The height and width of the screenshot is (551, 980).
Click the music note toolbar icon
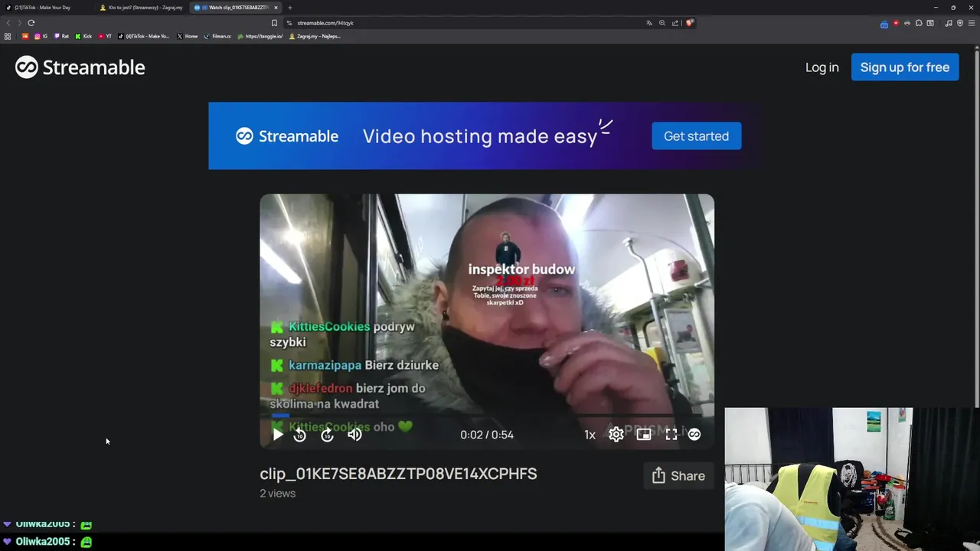(x=949, y=23)
